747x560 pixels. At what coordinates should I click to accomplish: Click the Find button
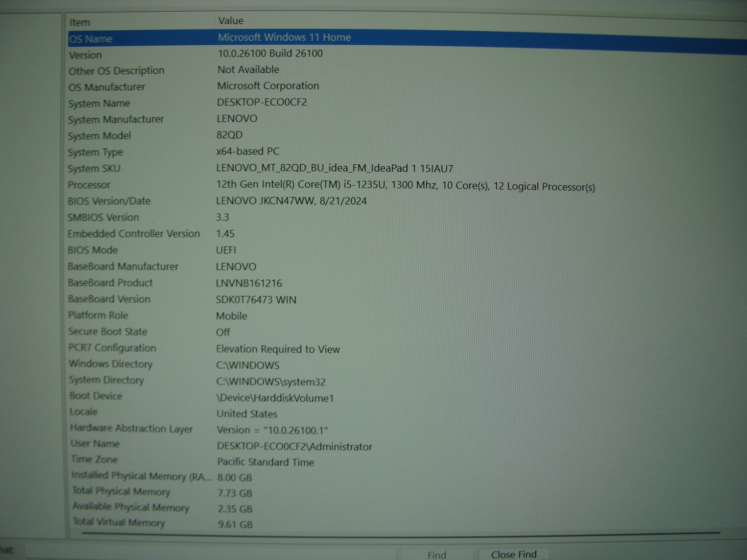click(437, 554)
